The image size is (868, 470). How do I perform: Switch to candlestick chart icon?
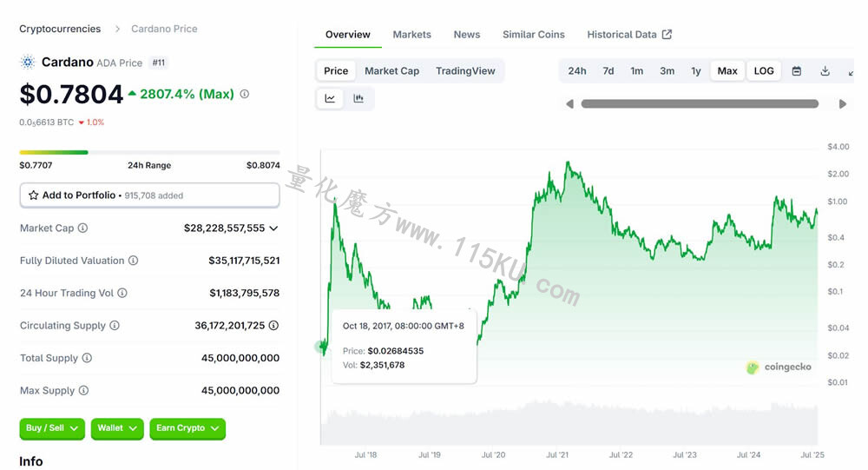[358, 99]
